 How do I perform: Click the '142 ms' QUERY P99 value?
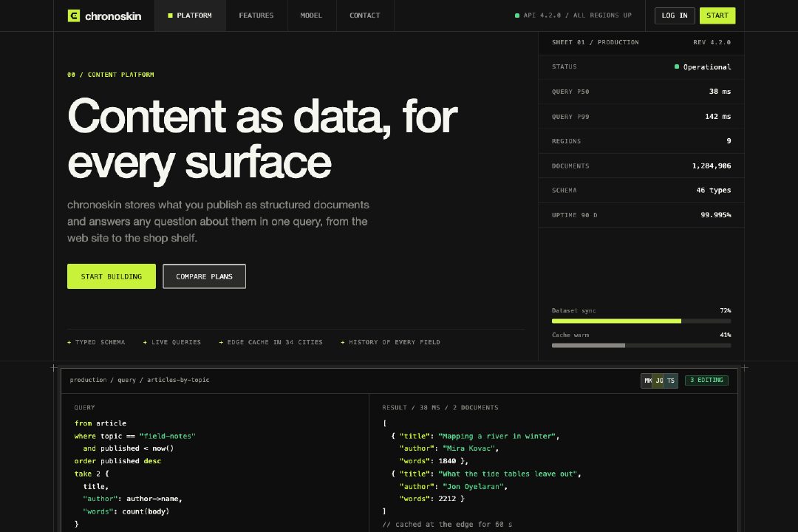coord(717,117)
